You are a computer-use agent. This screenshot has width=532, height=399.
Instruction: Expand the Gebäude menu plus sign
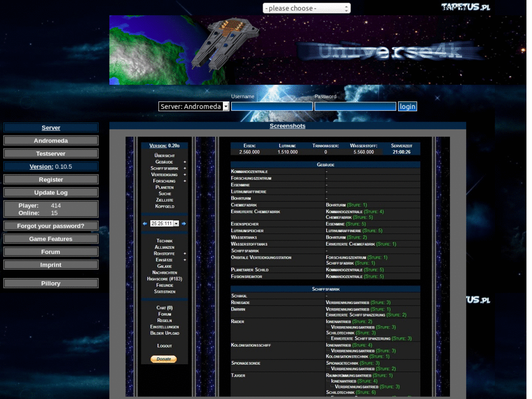tap(185, 162)
